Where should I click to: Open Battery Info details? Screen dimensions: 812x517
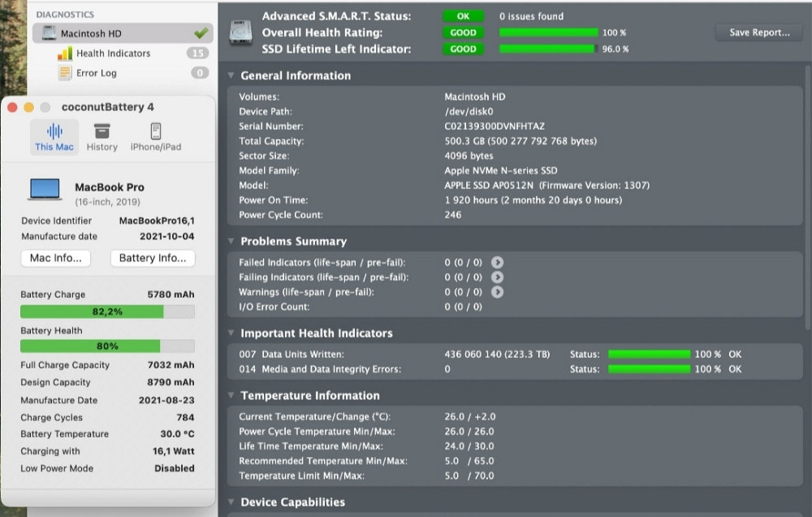pos(152,257)
